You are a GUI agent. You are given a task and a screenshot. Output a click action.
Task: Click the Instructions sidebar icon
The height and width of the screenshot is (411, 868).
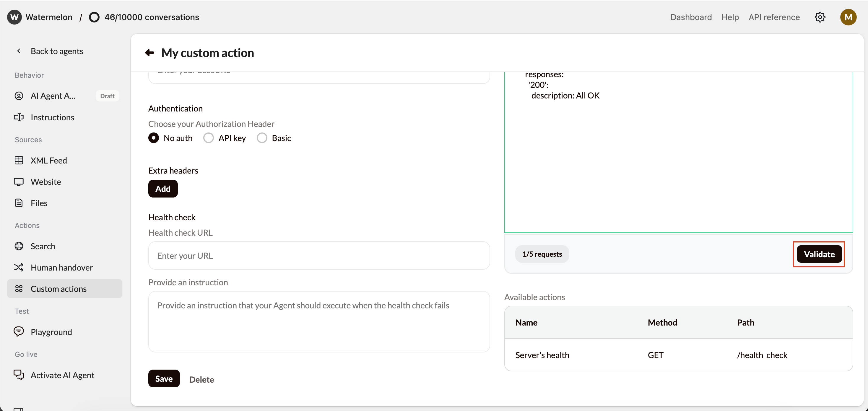pyautogui.click(x=19, y=117)
